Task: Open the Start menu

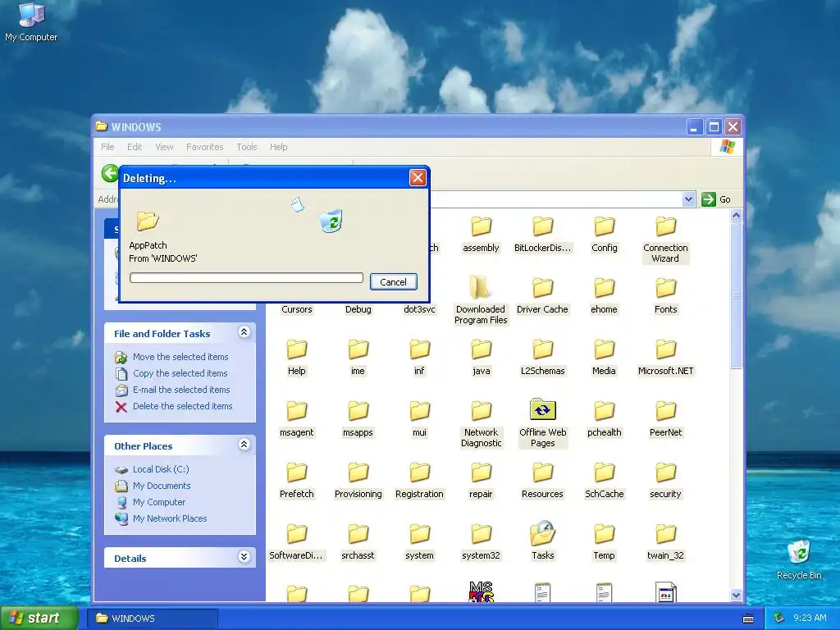Action: click(x=39, y=618)
